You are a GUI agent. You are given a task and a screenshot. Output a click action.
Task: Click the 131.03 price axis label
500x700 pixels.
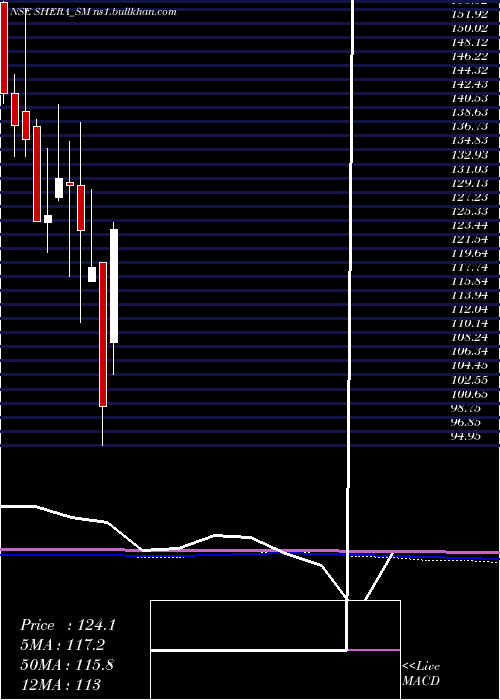[469, 169]
